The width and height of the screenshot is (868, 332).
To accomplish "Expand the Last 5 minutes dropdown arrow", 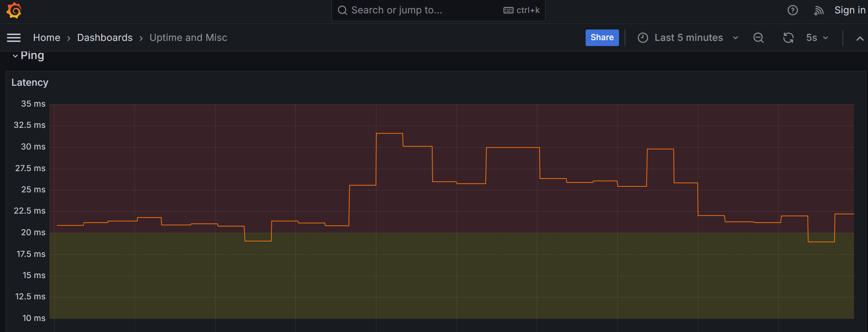I will click(x=735, y=38).
